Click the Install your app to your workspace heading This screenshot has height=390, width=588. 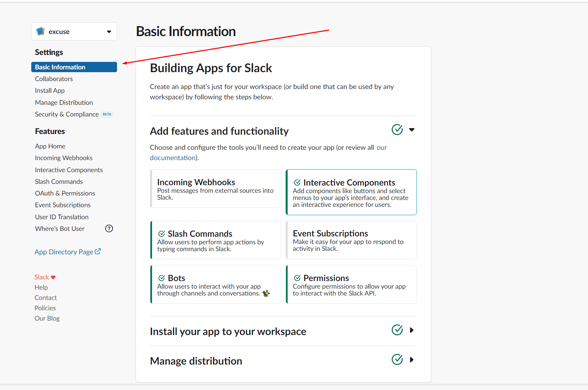click(x=228, y=332)
